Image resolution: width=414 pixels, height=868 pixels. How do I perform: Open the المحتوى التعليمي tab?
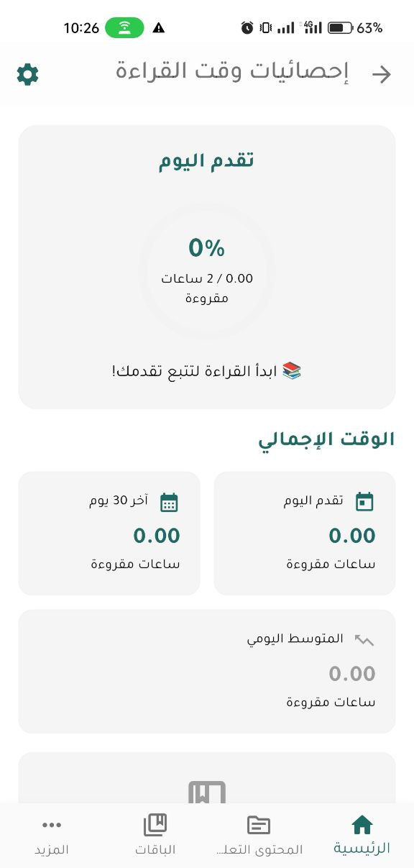258,834
